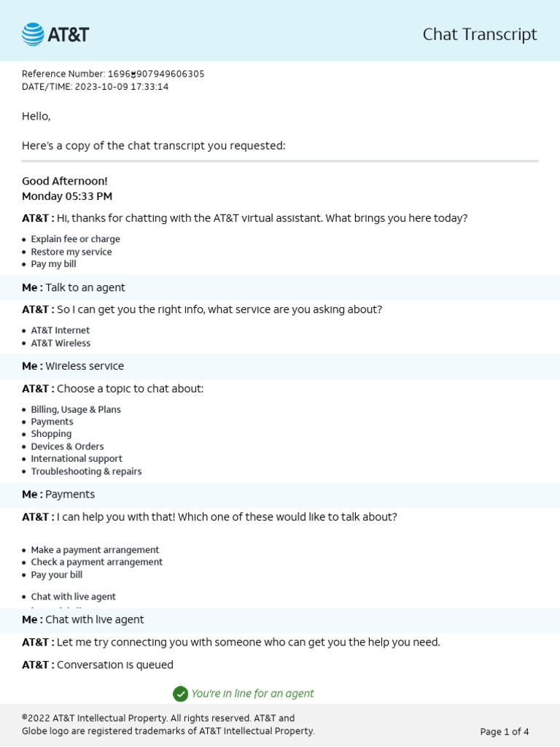Choose the Restore my service option
Viewport: 560px width, 747px height.
(x=71, y=252)
